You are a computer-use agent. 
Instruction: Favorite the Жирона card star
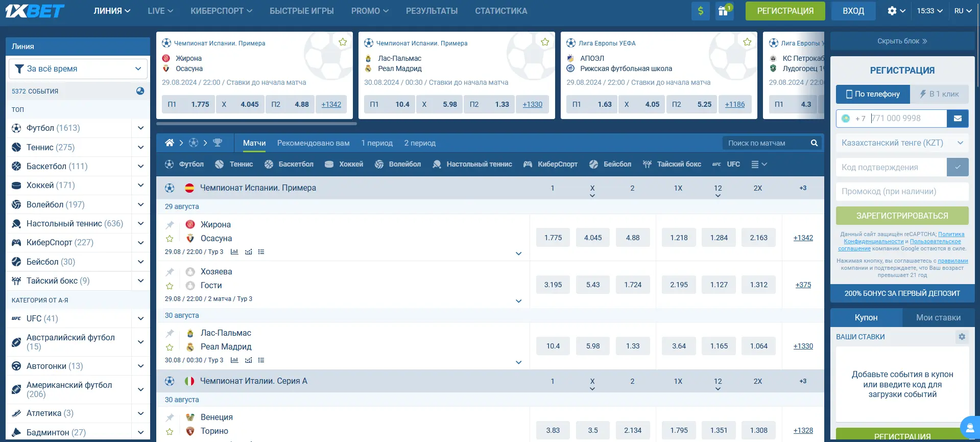pyautogui.click(x=343, y=42)
